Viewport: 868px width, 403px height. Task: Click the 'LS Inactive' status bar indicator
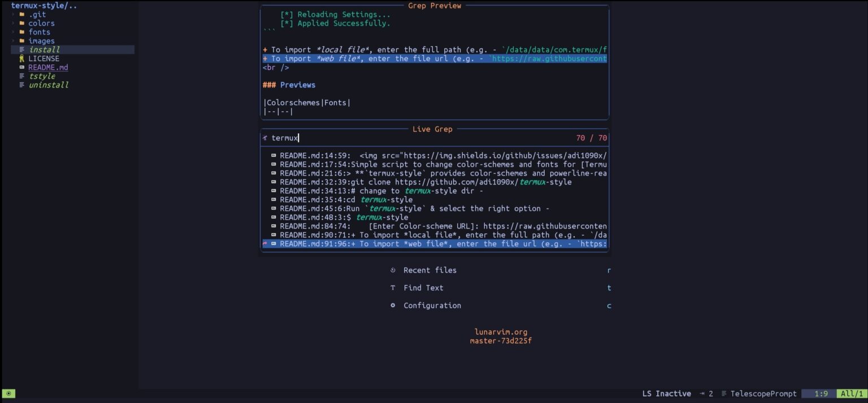coord(666,393)
